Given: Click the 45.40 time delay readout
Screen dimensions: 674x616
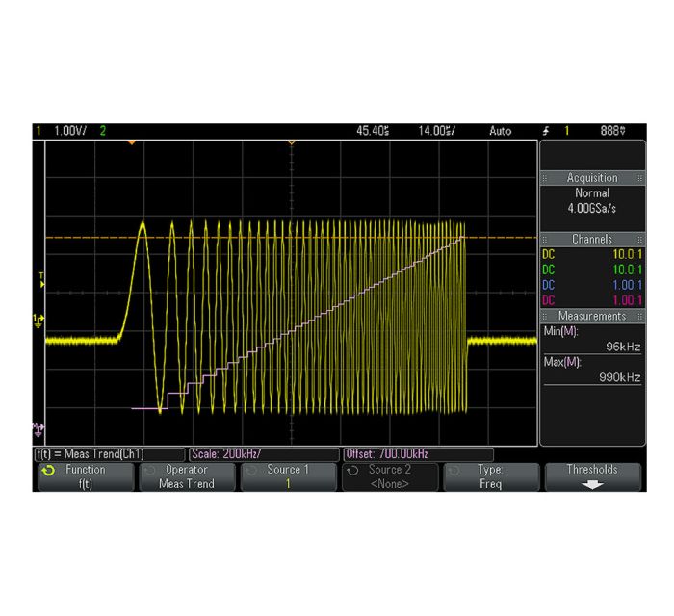Looking at the screenshot, I should coord(373,131).
